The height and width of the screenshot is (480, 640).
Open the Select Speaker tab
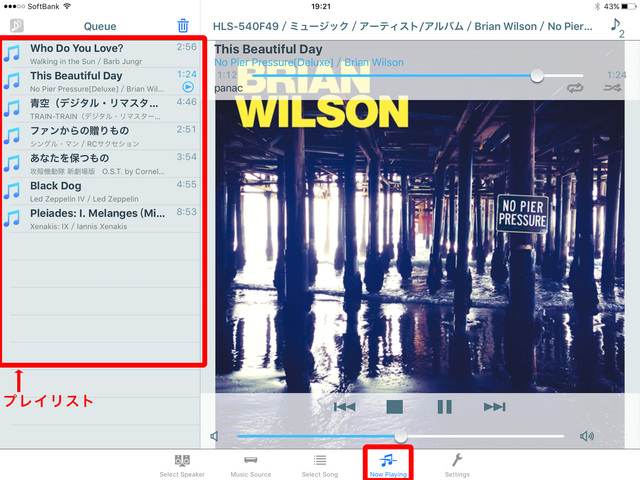point(182,464)
